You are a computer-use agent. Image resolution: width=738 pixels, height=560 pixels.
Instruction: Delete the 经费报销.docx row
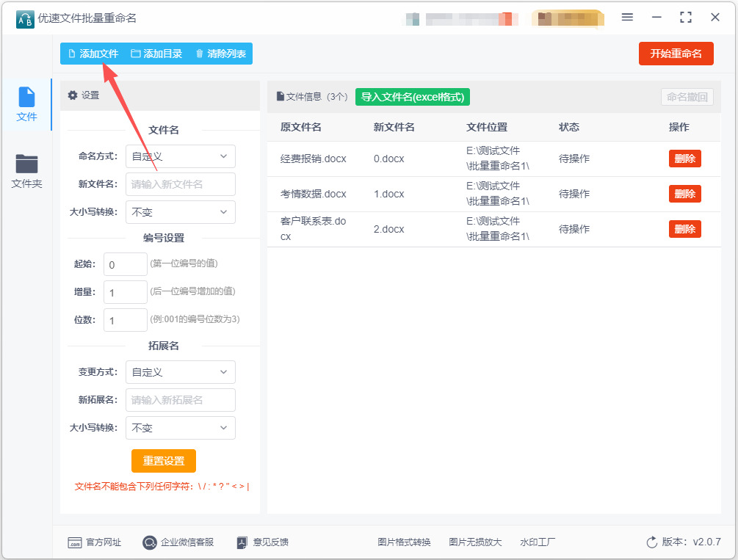685,159
